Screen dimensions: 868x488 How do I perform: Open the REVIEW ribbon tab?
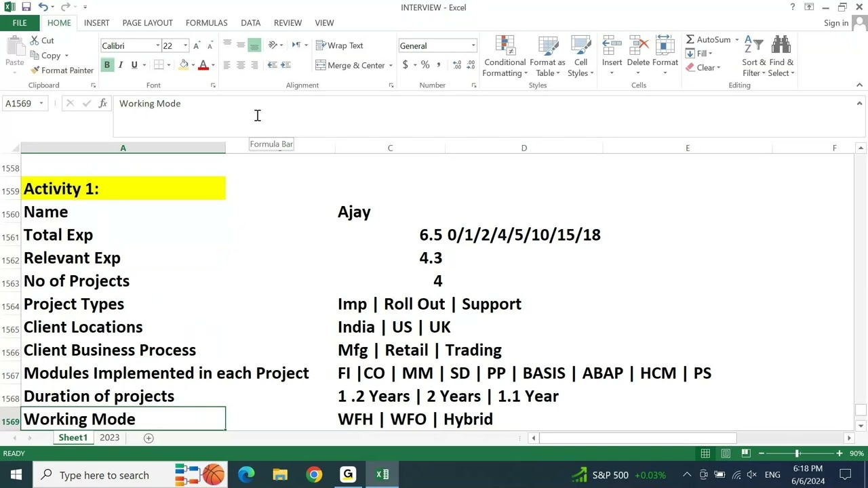pyautogui.click(x=288, y=23)
